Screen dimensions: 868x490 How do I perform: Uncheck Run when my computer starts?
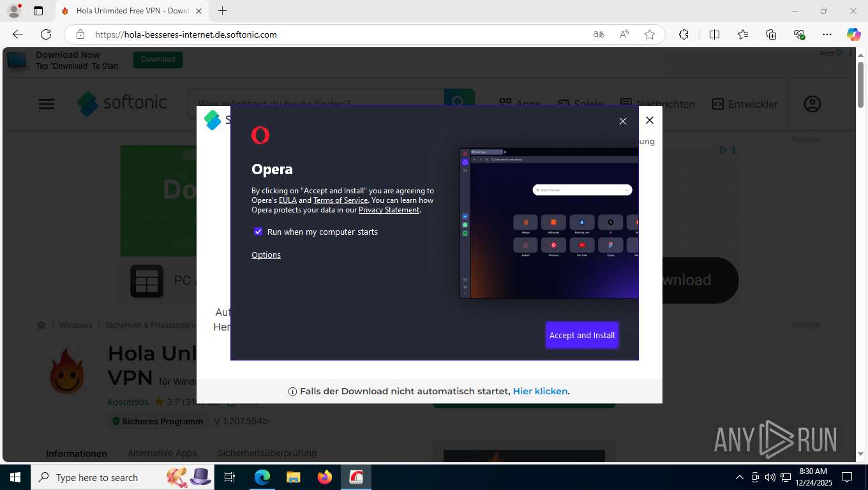tap(258, 232)
